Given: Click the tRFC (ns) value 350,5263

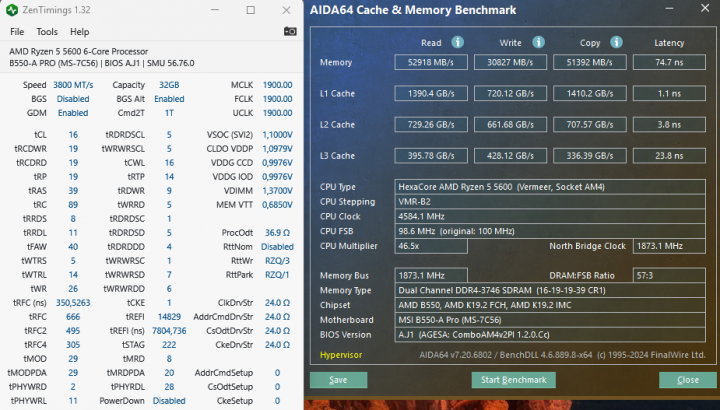Looking at the screenshot, I should [x=73, y=303].
